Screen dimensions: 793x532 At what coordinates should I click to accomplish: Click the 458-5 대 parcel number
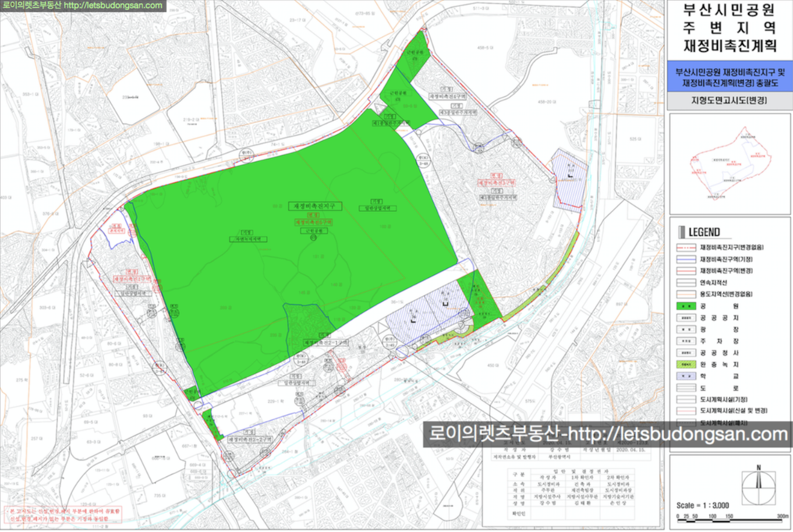(x=485, y=48)
